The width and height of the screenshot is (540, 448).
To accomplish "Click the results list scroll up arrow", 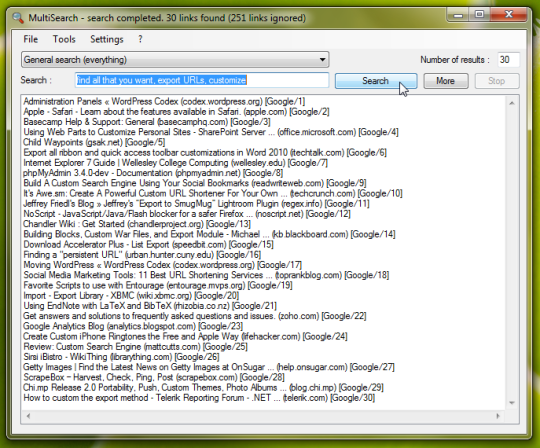I will coord(512,103).
